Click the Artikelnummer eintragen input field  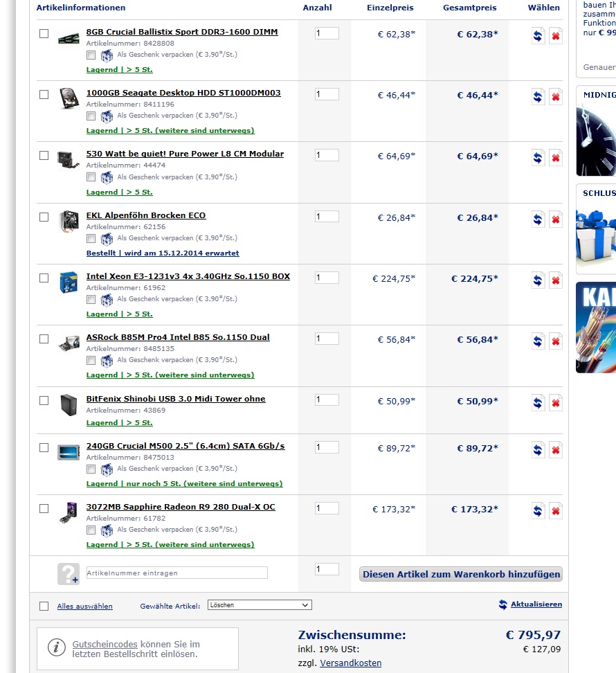pos(176,573)
